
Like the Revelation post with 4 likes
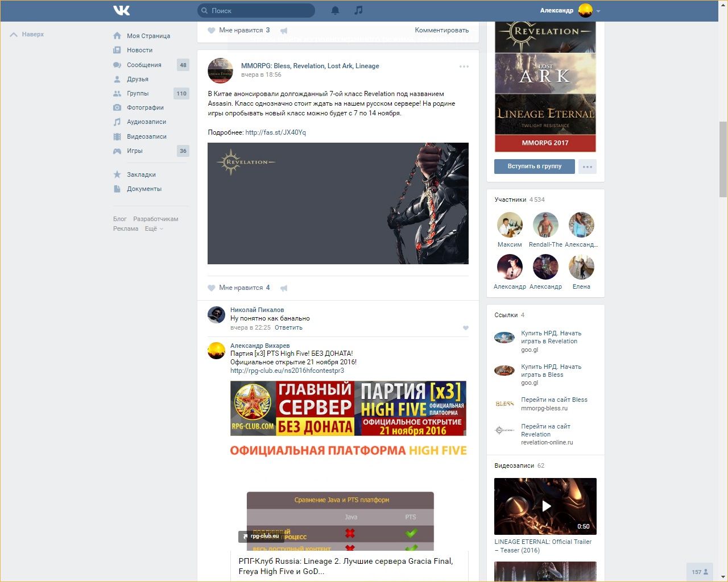238,288
